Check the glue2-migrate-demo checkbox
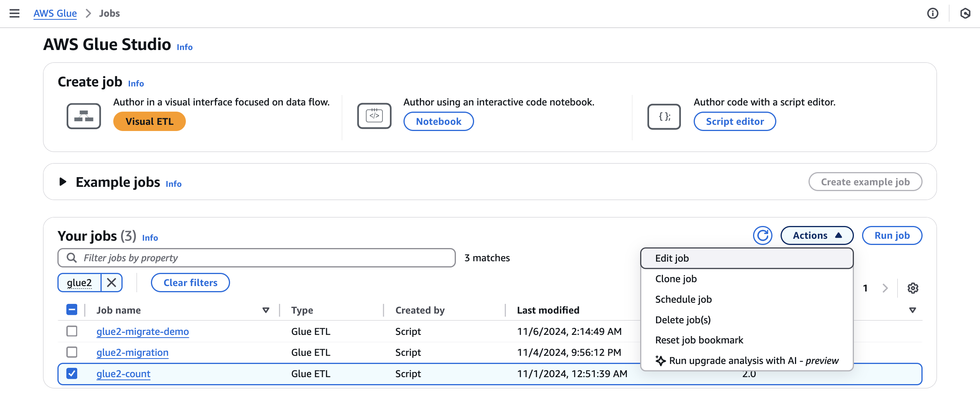The image size is (980, 400). pyautogui.click(x=71, y=331)
